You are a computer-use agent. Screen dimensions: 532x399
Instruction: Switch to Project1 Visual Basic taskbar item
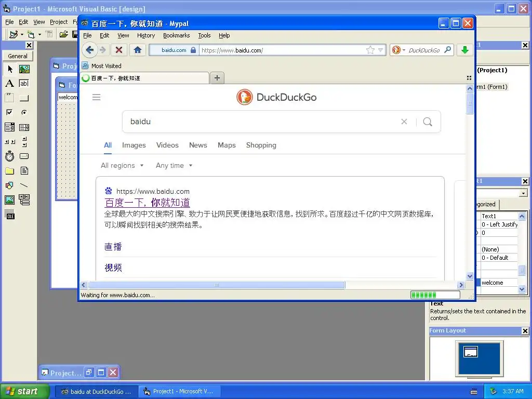(x=180, y=391)
